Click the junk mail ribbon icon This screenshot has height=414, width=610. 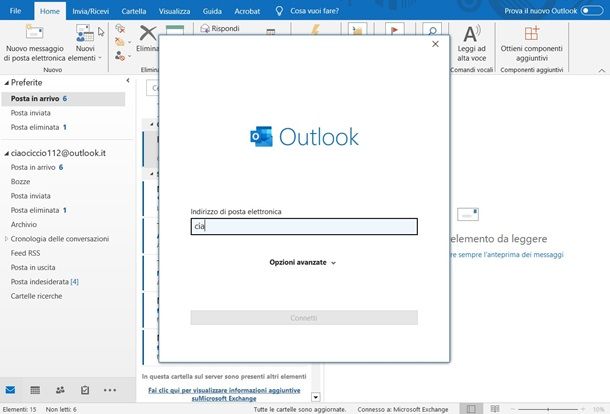tap(120, 56)
